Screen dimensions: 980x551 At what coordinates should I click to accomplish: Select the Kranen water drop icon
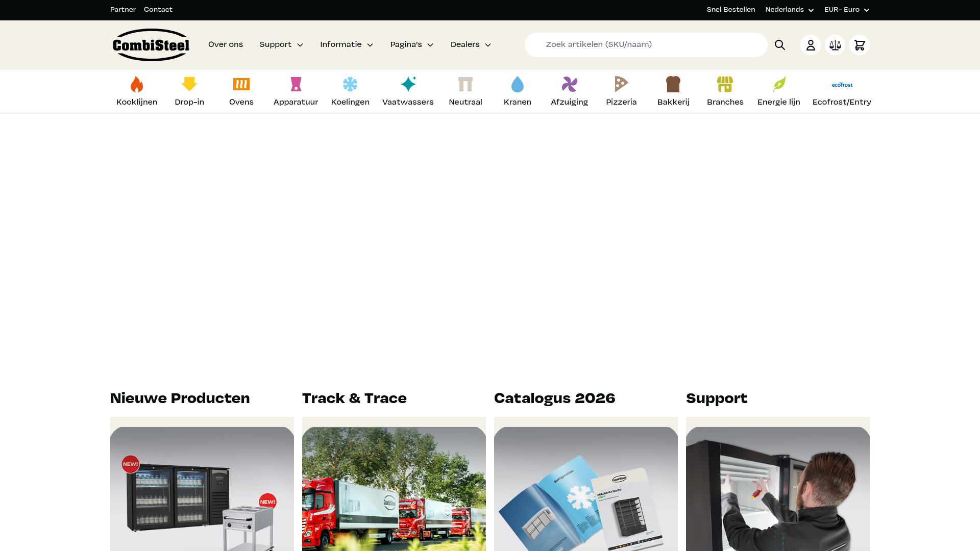[x=518, y=84]
